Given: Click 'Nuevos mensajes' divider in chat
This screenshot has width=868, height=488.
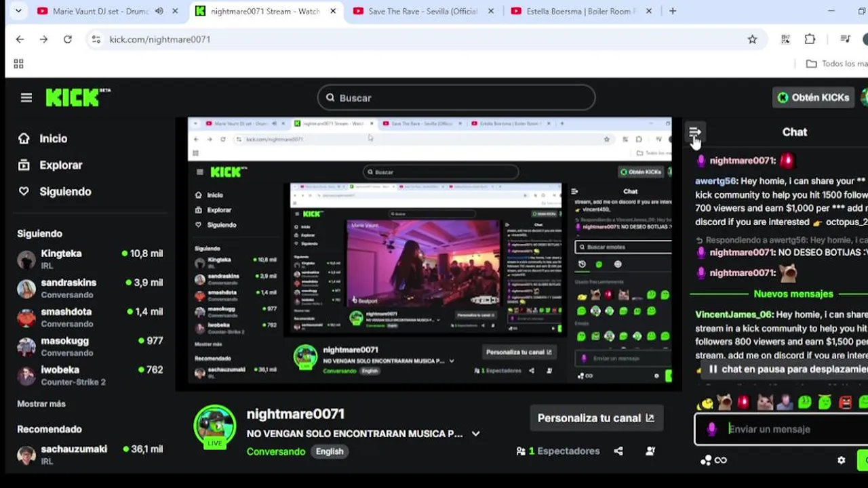Looking at the screenshot, I should 793,294.
